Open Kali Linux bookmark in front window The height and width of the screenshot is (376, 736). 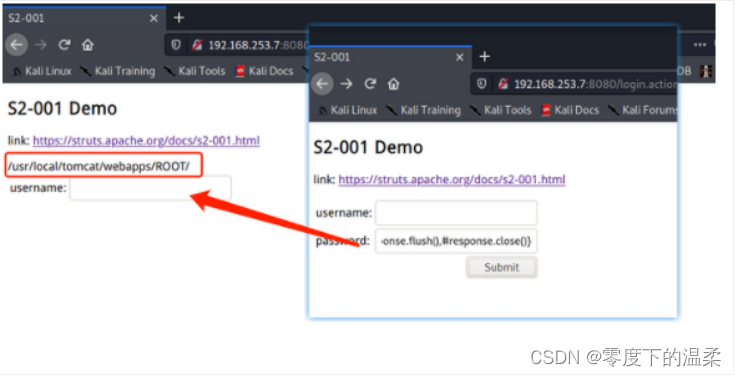(348, 110)
